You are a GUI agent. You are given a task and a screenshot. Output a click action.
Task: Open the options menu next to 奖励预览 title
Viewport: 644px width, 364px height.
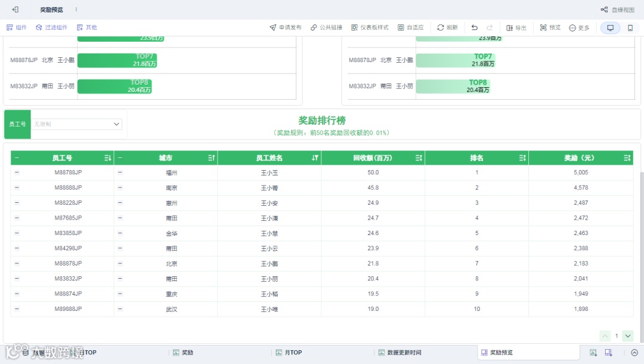[76, 10]
